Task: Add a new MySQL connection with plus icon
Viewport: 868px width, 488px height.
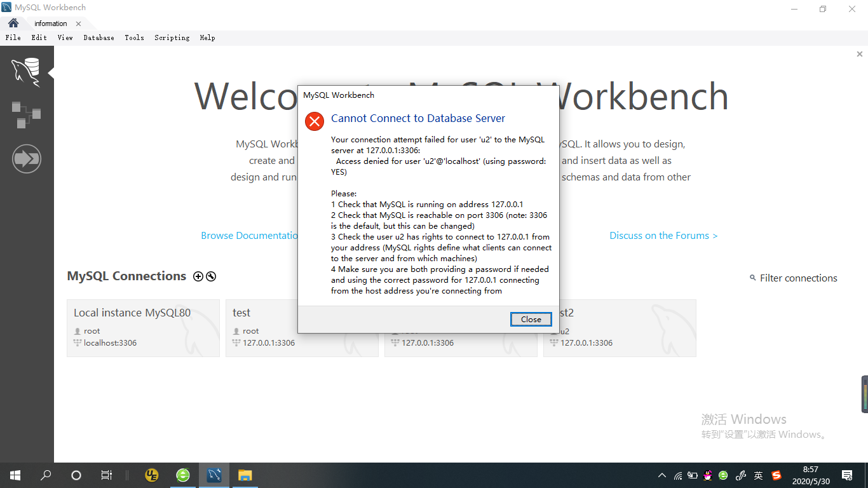Action: pos(198,276)
